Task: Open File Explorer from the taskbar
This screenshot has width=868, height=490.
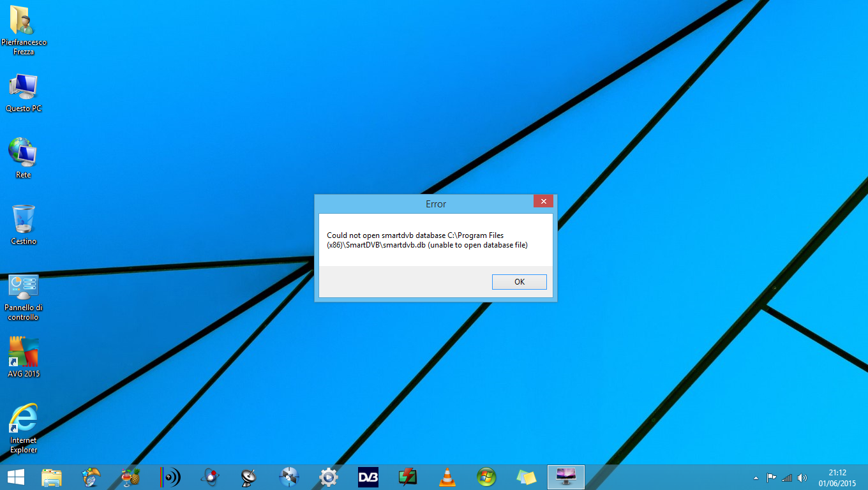Action: 52,477
